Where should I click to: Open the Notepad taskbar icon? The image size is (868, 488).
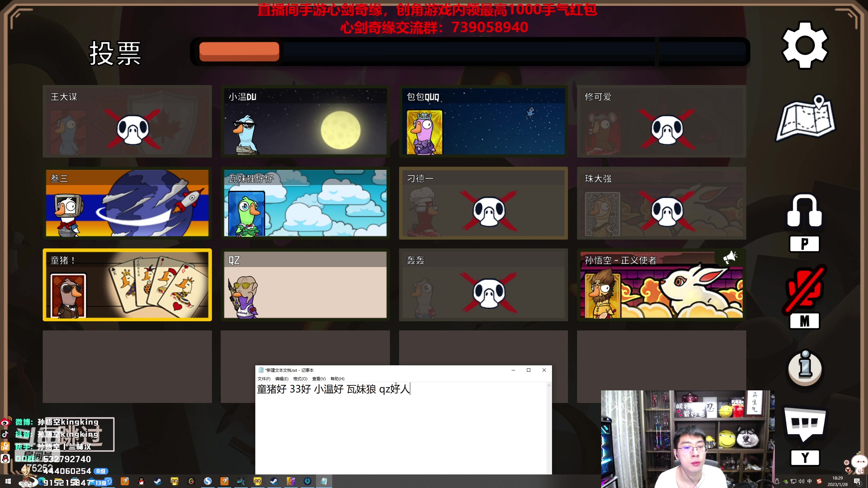tap(324, 481)
